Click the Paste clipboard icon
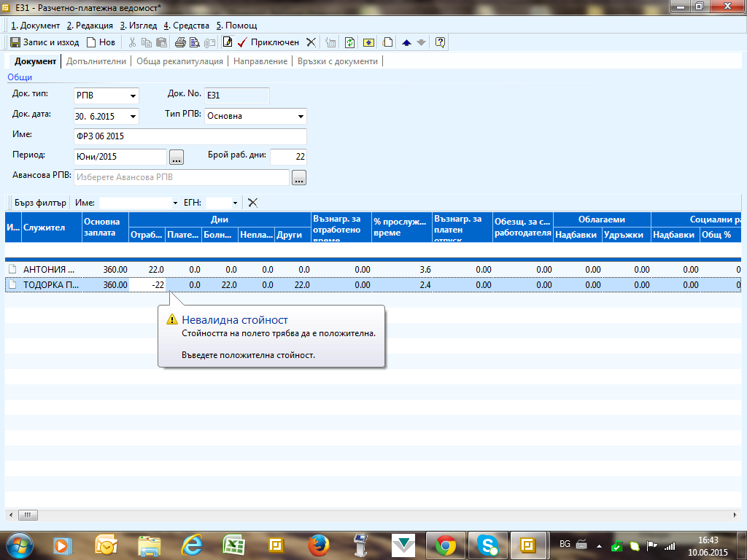Image resolution: width=747 pixels, height=560 pixels. (162, 42)
